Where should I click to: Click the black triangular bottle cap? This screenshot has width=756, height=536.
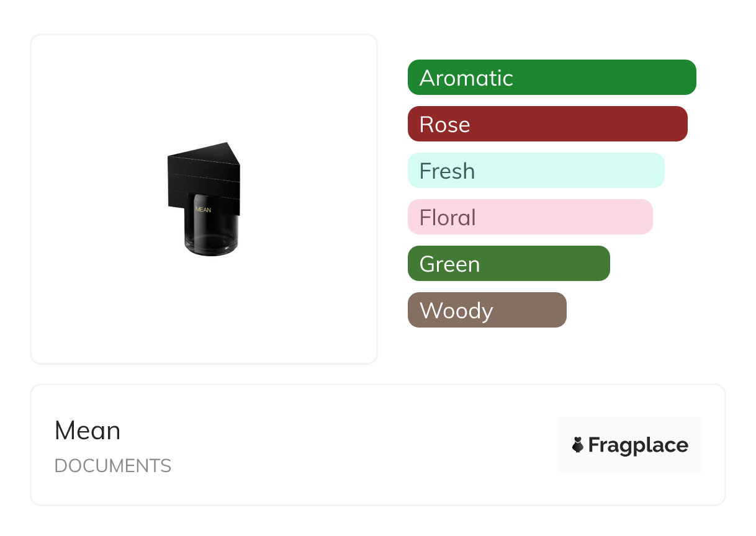pos(204,174)
